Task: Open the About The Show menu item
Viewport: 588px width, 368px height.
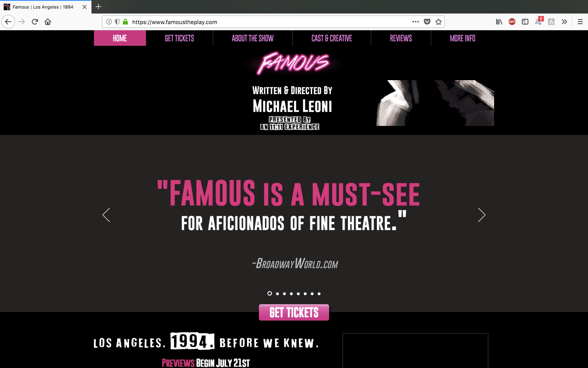Action: pyautogui.click(x=253, y=38)
